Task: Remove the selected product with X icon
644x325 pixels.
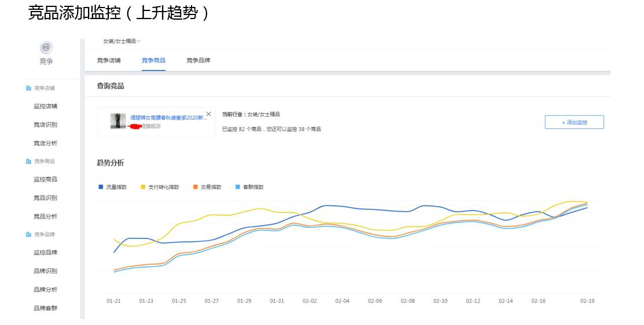Action: tap(208, 114)
